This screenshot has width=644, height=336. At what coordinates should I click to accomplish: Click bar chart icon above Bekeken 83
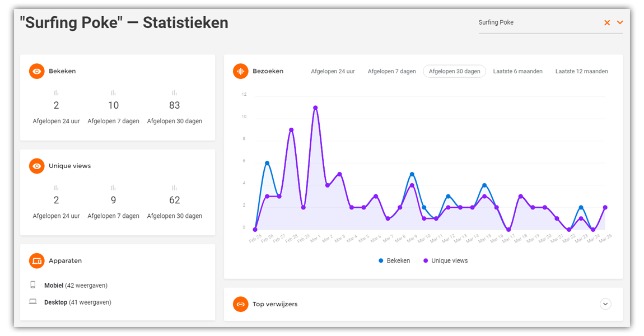coord(174,93)
